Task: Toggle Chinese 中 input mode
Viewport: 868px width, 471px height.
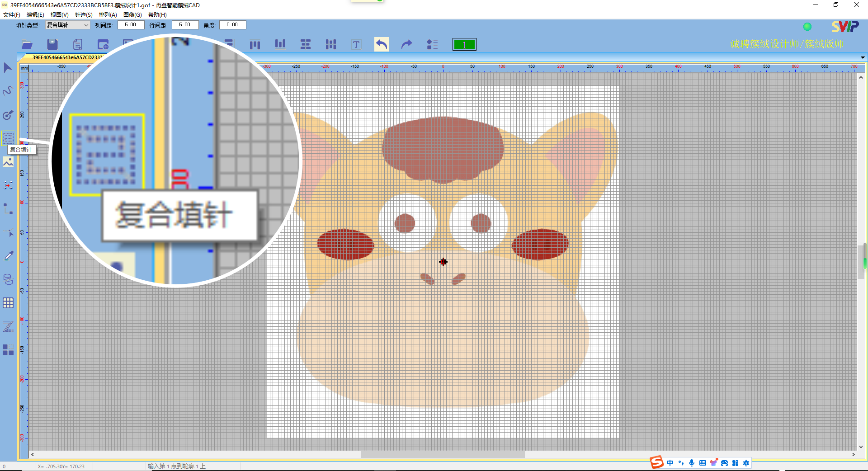Action: [670, 463]
